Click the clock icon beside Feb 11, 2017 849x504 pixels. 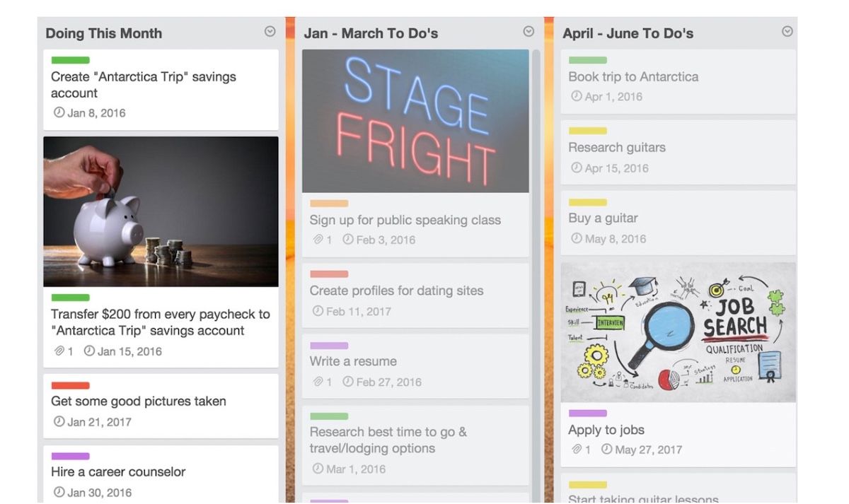coord(318,311)
